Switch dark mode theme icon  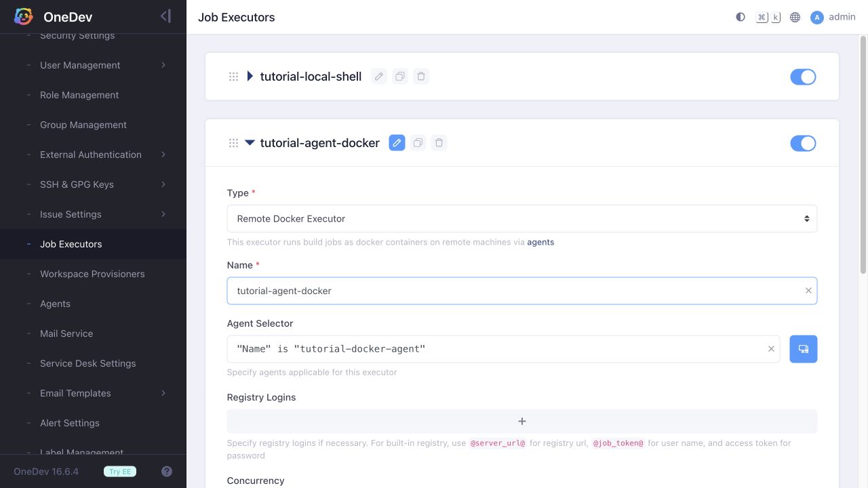pos(741,17)
